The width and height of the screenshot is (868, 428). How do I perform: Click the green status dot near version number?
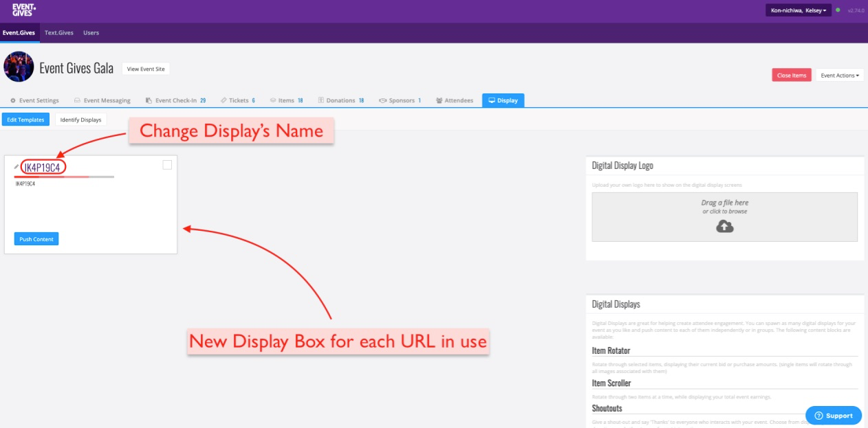(838, 10)
